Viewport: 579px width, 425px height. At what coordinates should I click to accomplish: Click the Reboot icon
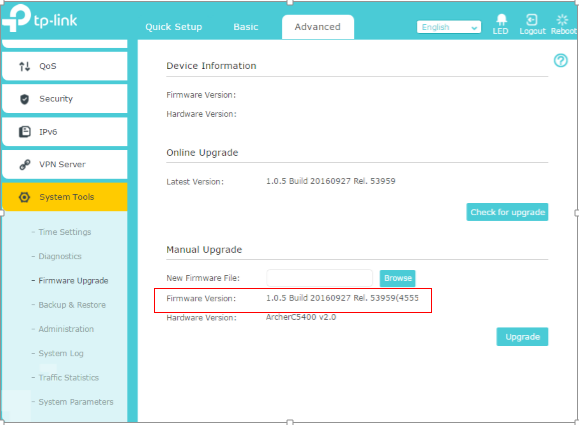pyautogui.click(x=562, y=20)
